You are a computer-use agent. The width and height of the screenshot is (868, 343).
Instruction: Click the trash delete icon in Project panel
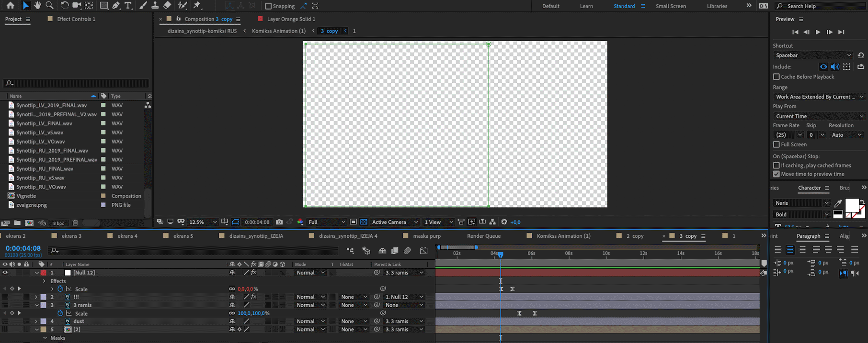[75, 223]
